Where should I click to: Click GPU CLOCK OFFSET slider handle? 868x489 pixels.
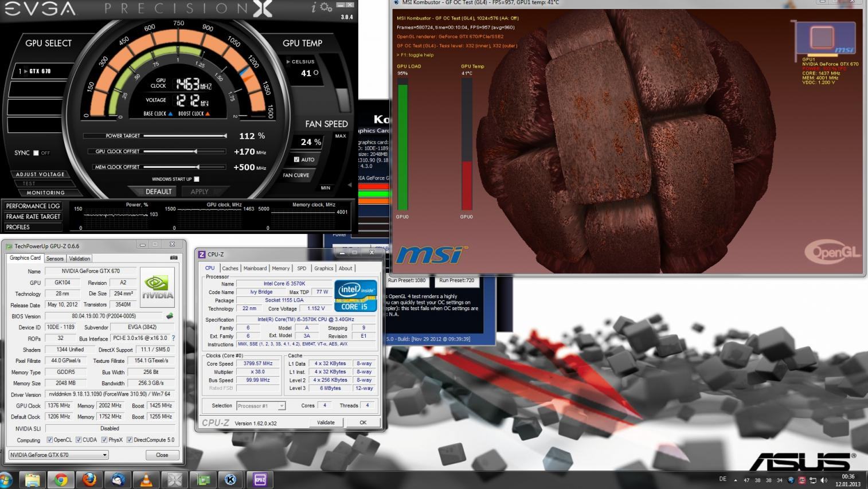(x=196, y=151)
